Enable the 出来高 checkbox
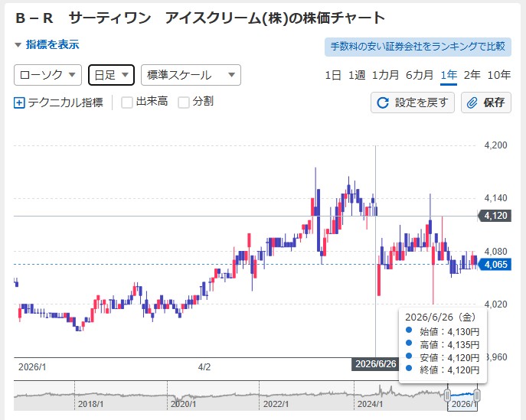 [127, 103]
